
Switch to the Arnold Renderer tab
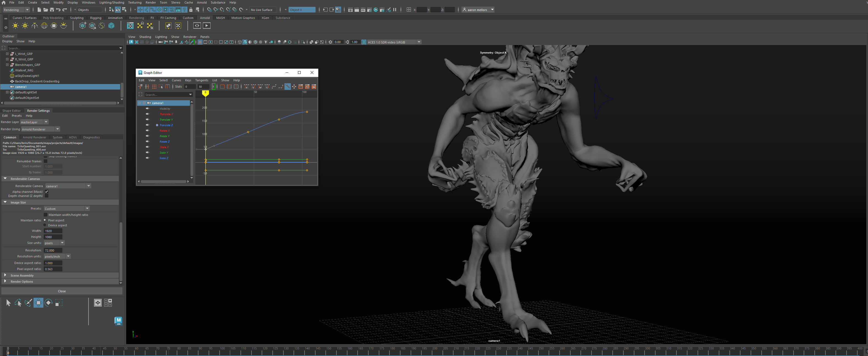pyautogui.click(x=34, y=137)
